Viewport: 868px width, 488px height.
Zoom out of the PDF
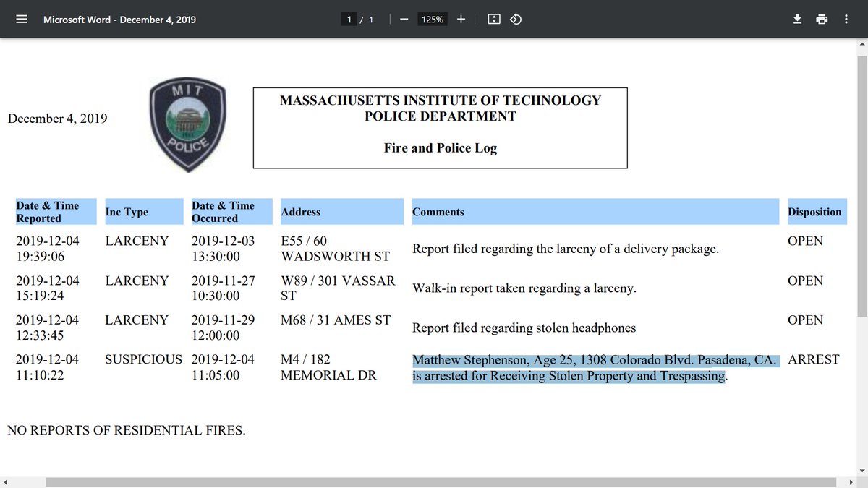point(404,20)
